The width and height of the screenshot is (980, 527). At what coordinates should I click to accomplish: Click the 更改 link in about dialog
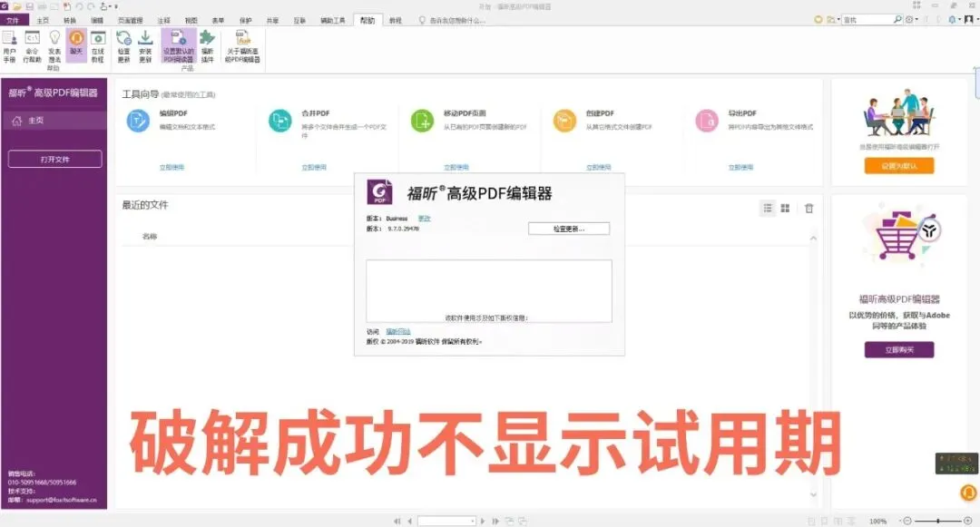(x=425, y=219)
